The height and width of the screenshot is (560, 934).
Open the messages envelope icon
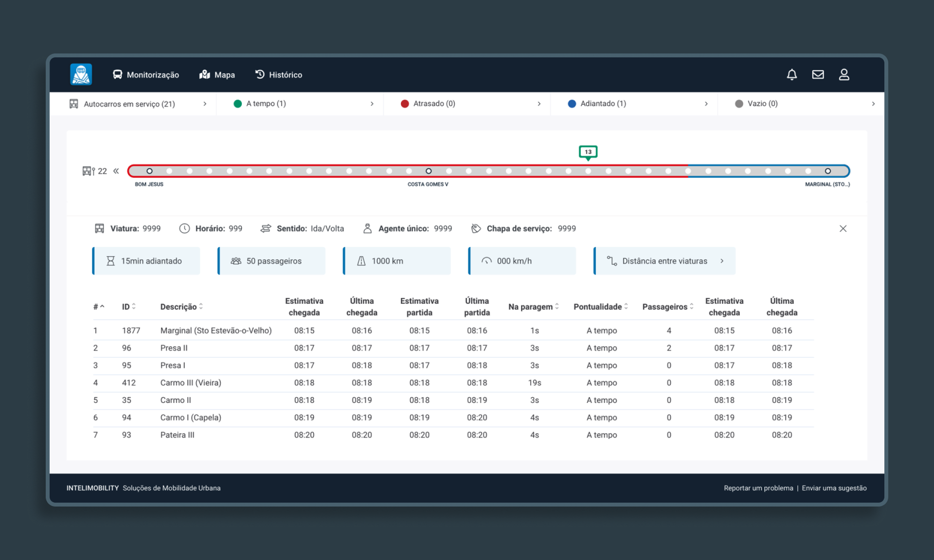pos(818,74)
